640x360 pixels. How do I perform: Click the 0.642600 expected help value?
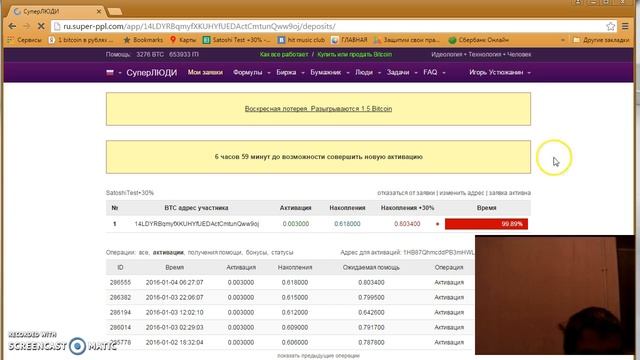point(371,313)
